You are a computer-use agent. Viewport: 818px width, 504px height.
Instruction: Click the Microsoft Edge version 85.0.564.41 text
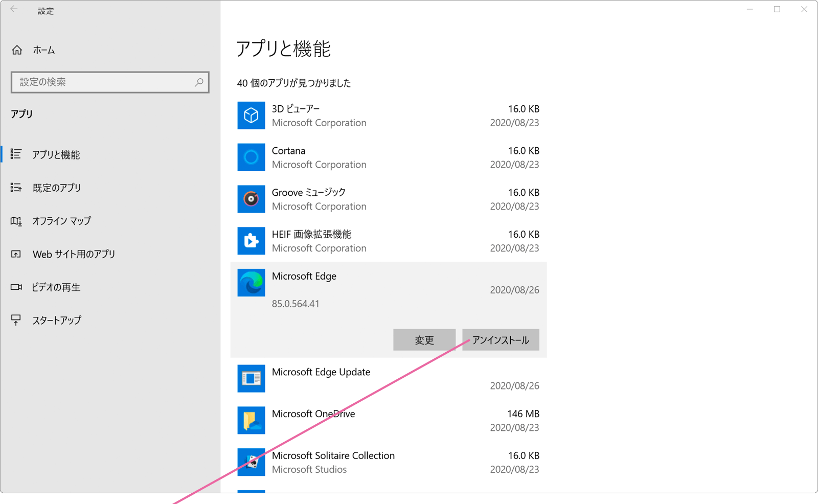click(296, 304)
